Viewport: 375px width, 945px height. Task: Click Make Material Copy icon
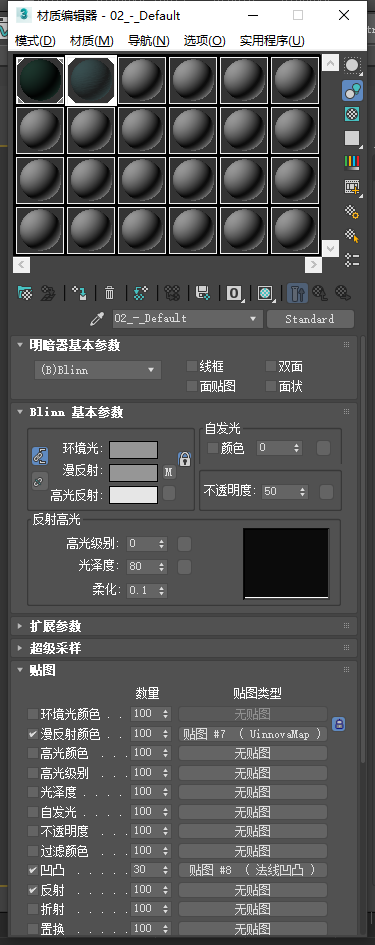point(141,293)
